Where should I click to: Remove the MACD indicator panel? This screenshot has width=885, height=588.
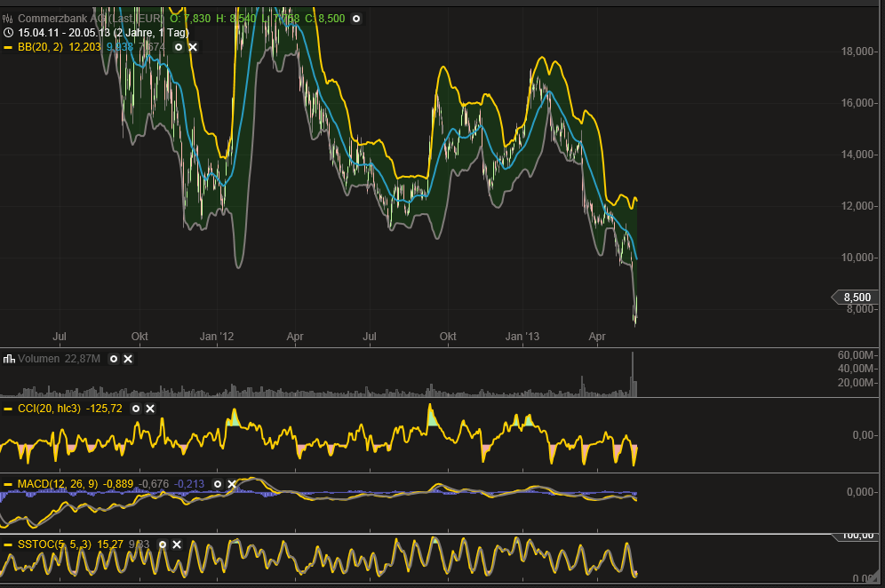pyautogui.click(x=232, y=484)
